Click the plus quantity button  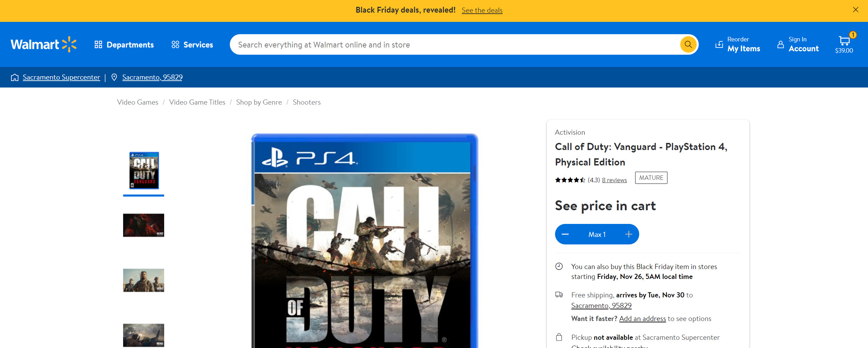(x=629, y=235)
